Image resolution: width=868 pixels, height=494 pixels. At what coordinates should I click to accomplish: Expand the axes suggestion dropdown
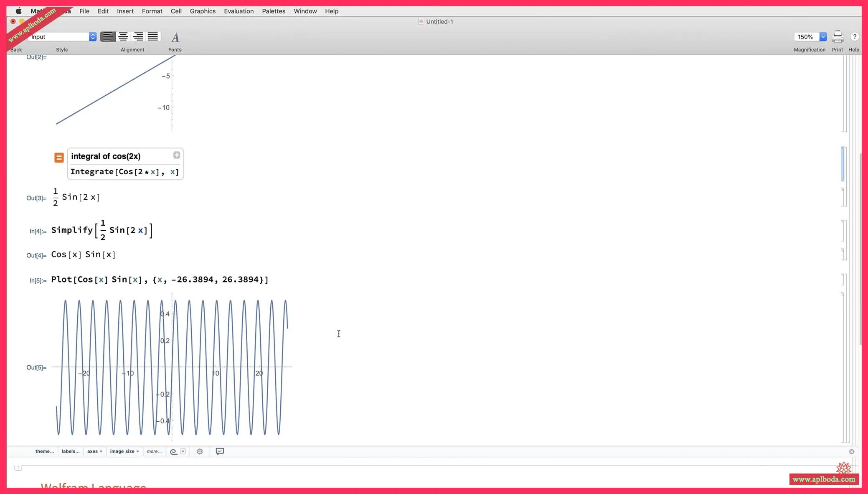(95, 451)
